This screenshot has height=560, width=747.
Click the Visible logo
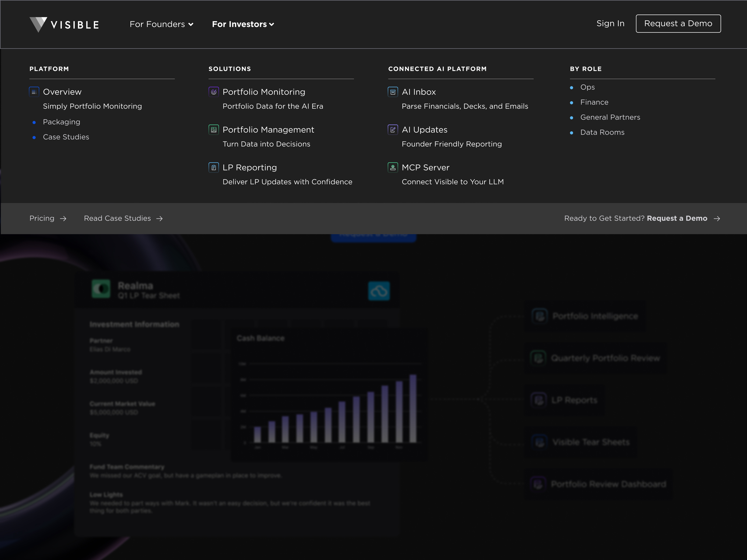pyautogui.click(x=64, y=24)
